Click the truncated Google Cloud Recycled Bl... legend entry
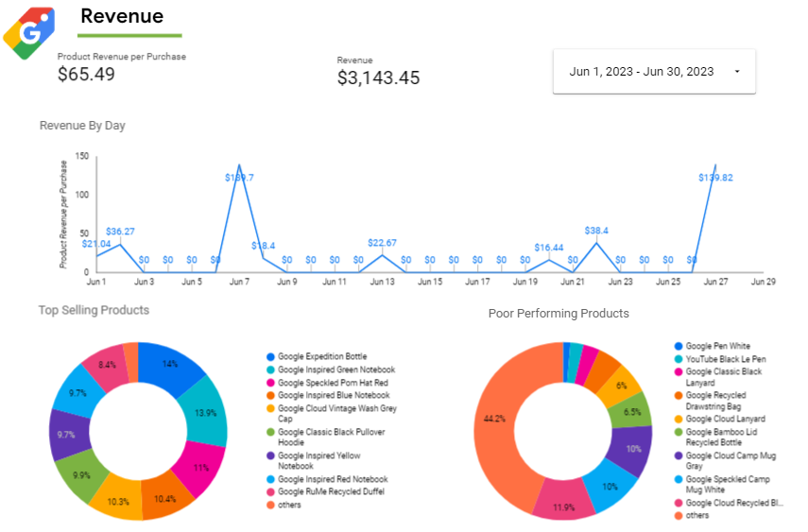 click(729, 503)
